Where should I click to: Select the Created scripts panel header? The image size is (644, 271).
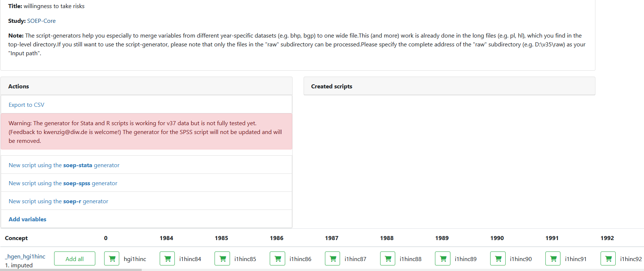coord(449,86)
